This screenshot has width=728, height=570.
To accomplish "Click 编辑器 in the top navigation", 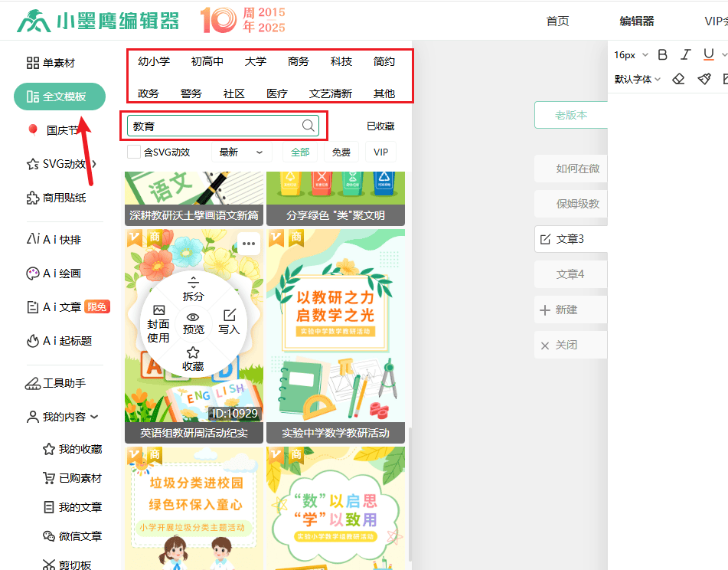I will (x=636, y=21).
